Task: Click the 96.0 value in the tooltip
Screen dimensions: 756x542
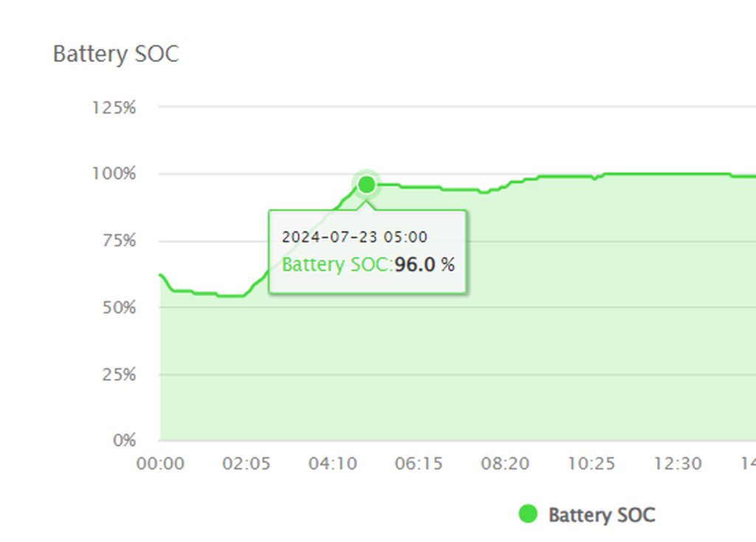Action: point(415,264)
